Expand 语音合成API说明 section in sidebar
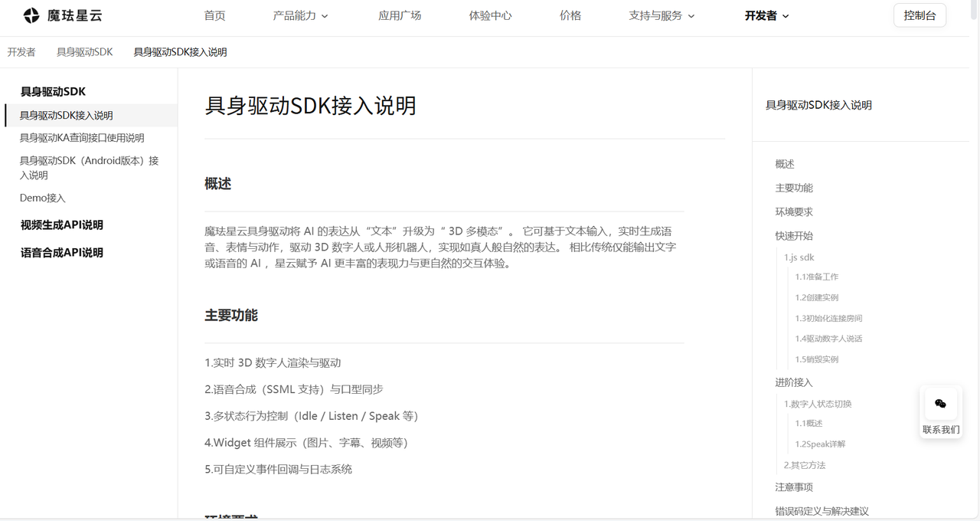980x521 pixels. pyautogui.click(x=62, y=253)
